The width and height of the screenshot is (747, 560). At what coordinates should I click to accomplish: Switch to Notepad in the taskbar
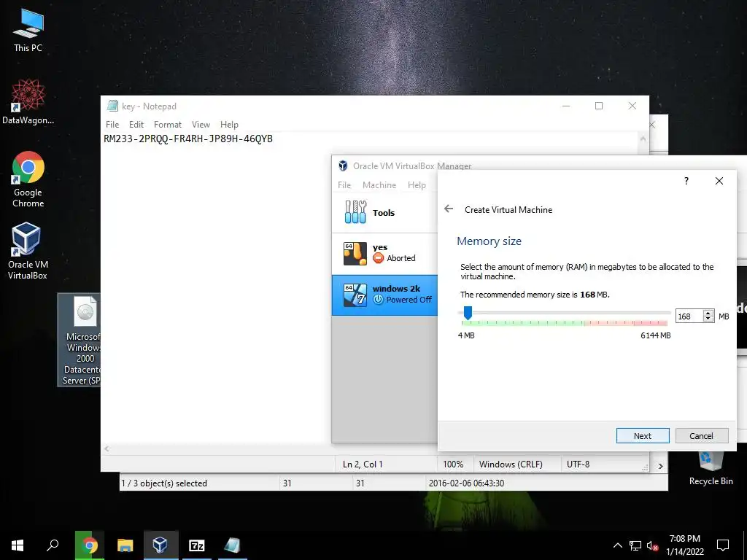coord(232,545)
